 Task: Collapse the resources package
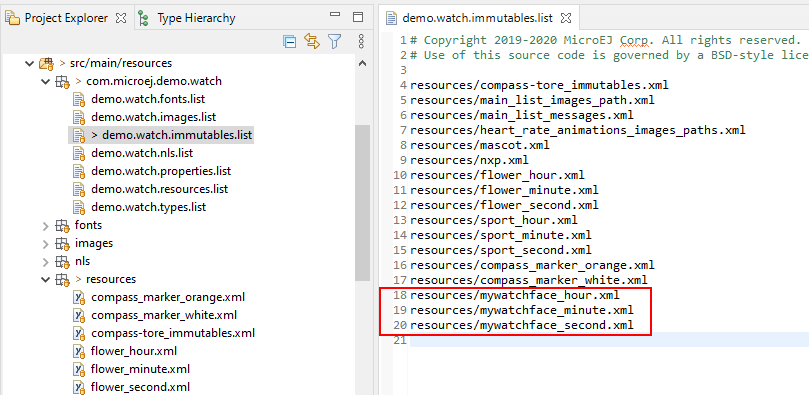tap(45, 279)
